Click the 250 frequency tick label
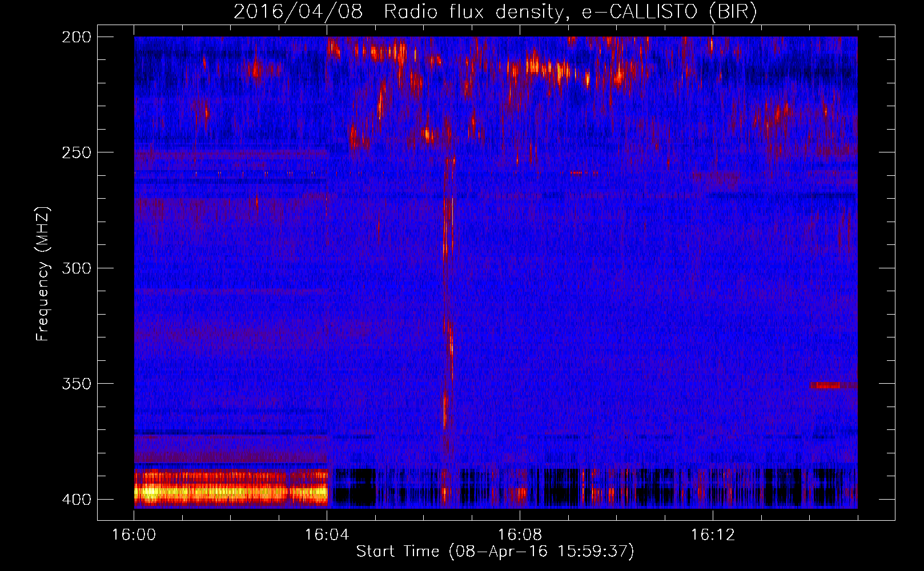 (x=77, y=152)
